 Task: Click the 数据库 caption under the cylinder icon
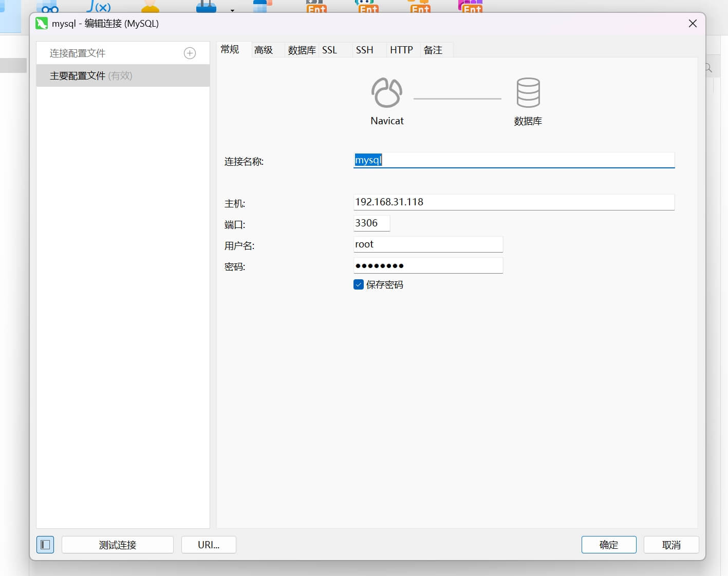tap(528, 121)
